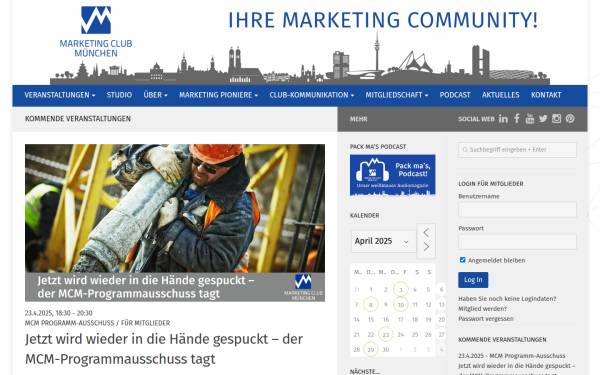Select calendar day 23 in April
Viewport: 600px width, 375px height.
(386, 334)
